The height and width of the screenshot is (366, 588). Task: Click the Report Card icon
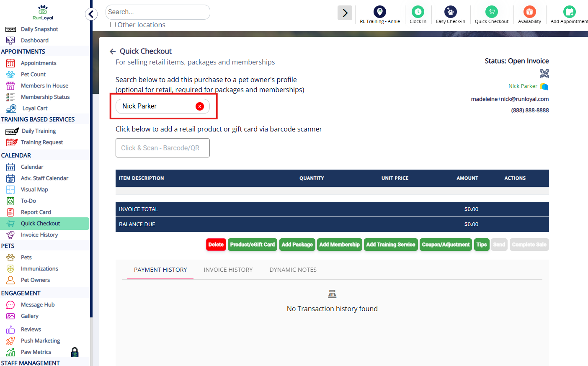[x=10, y=212]
